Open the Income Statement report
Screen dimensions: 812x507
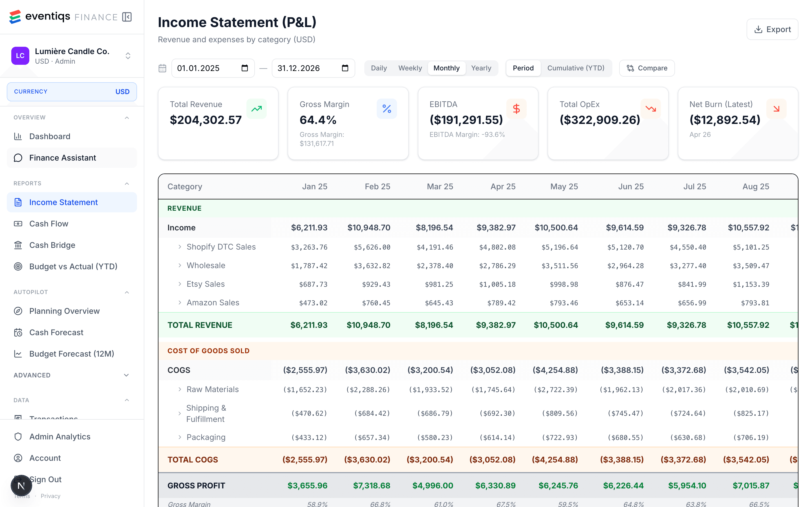coord(63,202)
